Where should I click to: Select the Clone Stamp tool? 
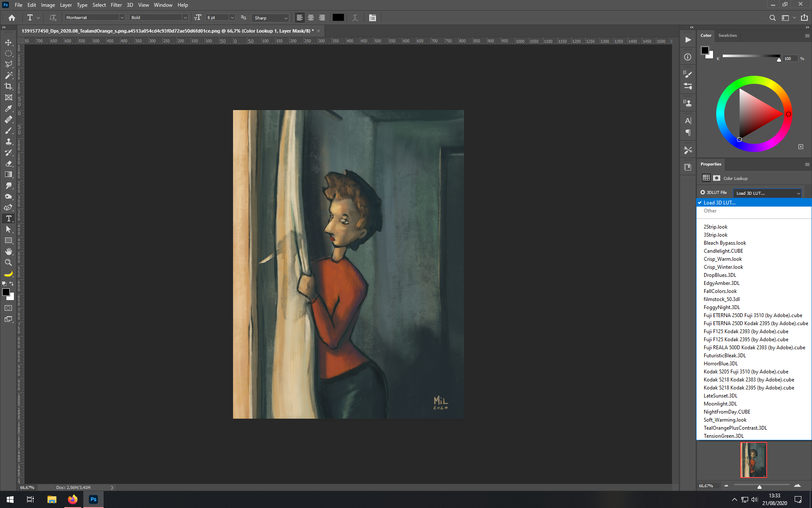(8, 141)
